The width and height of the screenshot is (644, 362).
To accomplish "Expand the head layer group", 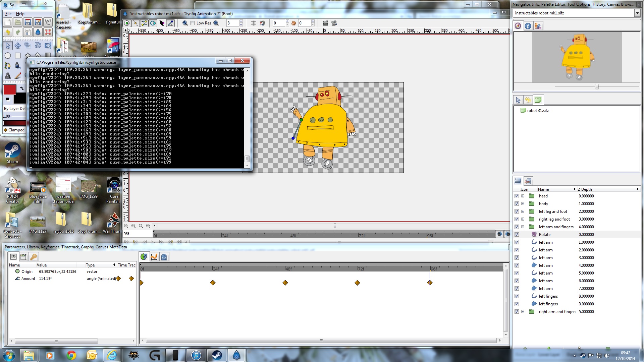I will [x=523, y=196].
